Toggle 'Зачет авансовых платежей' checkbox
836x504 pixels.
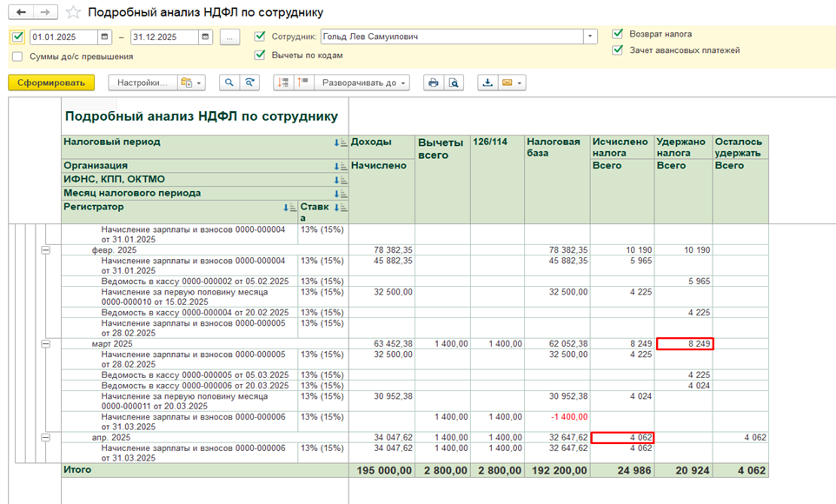617,50
